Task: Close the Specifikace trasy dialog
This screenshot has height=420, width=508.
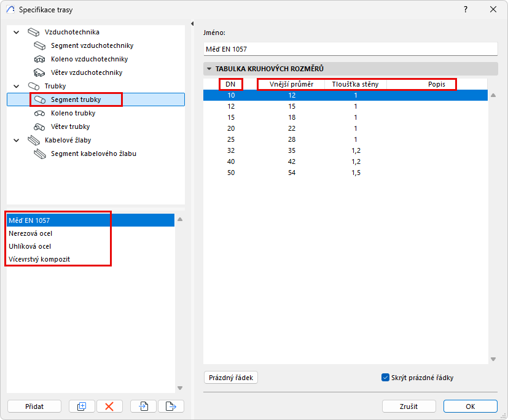Action: click(x=493, y=9)
